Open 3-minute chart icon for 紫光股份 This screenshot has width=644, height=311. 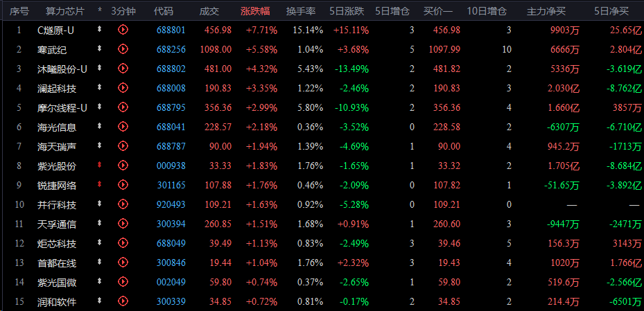[x=123, y=166]
